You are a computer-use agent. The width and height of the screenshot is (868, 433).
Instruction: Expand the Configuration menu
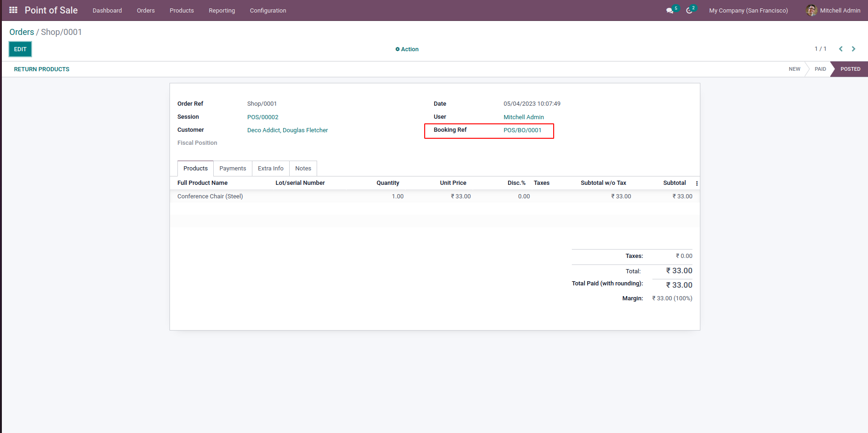click(268, 10)
